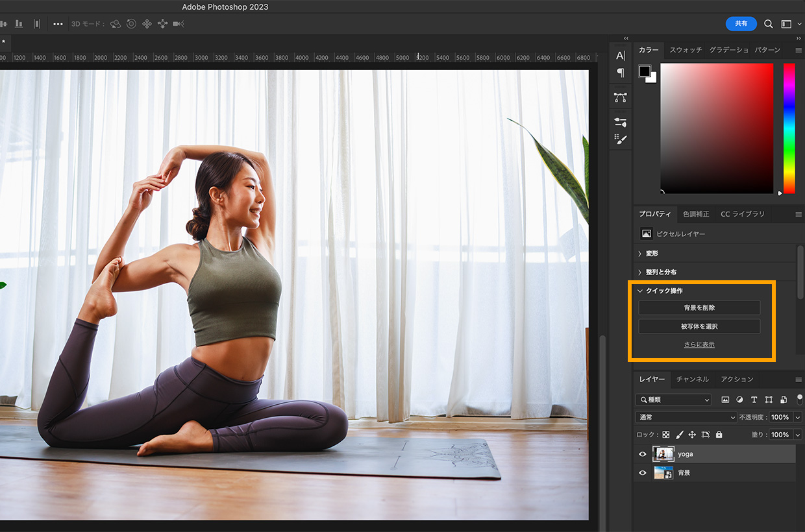Click the workspace switcher icon
Viewport: 805px width, 532px height.
(786, 24)
